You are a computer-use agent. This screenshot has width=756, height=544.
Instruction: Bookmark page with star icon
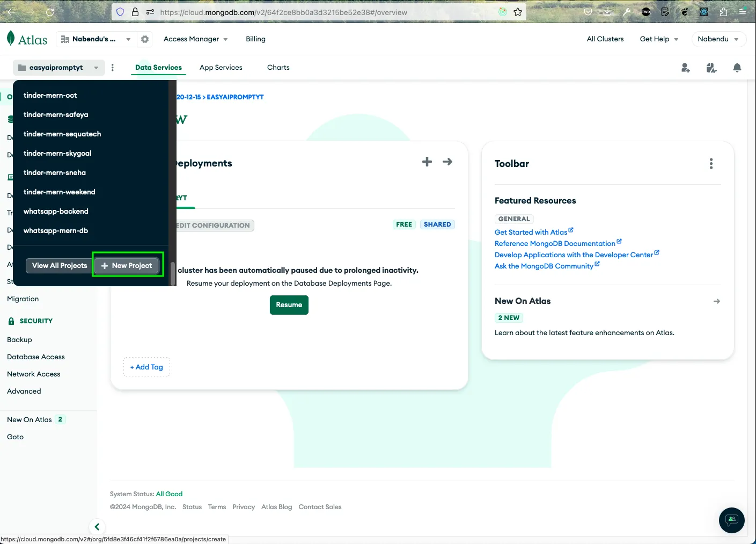coord(518,12)
